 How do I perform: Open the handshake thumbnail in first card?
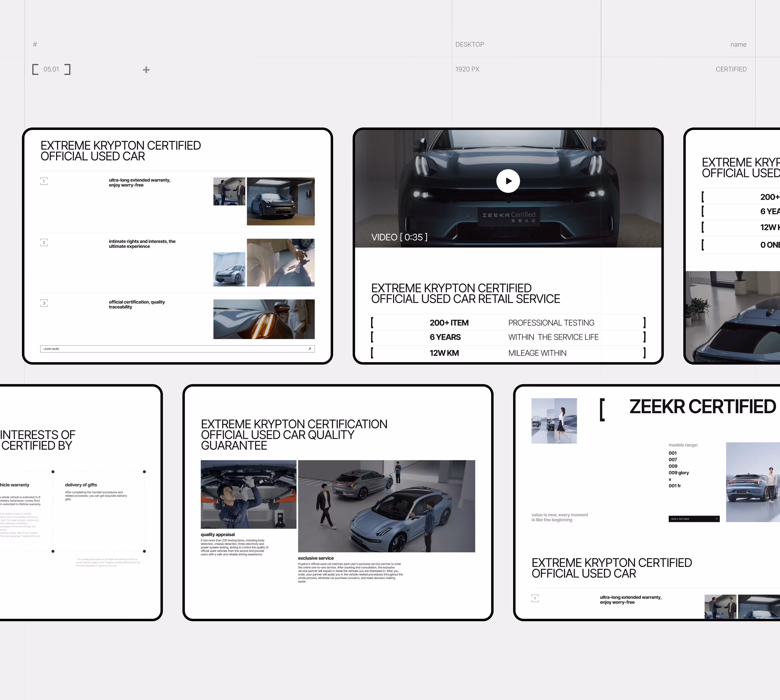(229, 191)
